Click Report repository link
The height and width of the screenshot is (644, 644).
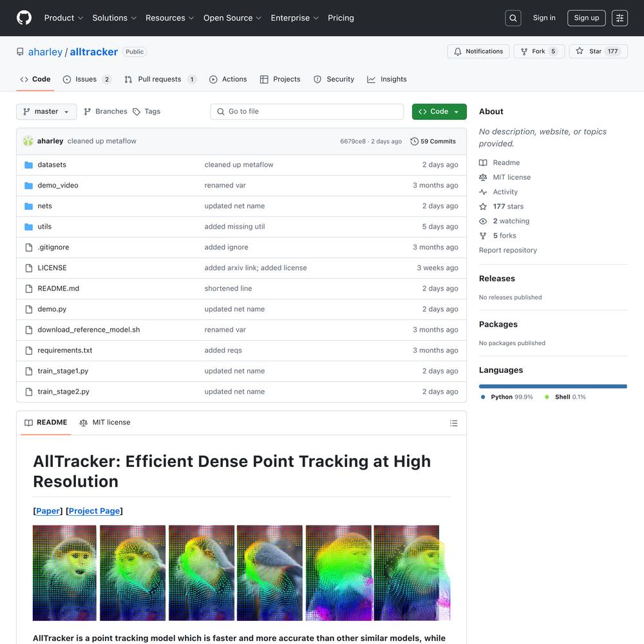tap(507, 250)
